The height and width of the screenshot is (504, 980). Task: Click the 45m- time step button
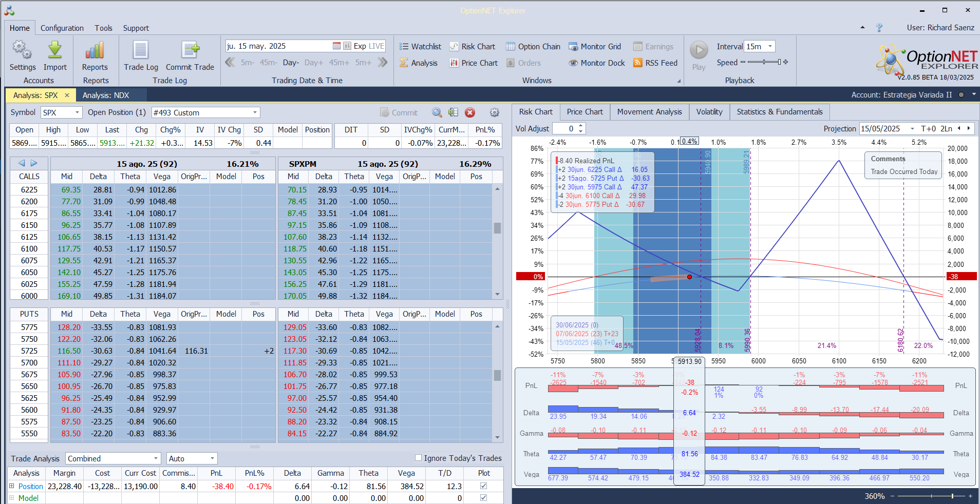point(269,63)
